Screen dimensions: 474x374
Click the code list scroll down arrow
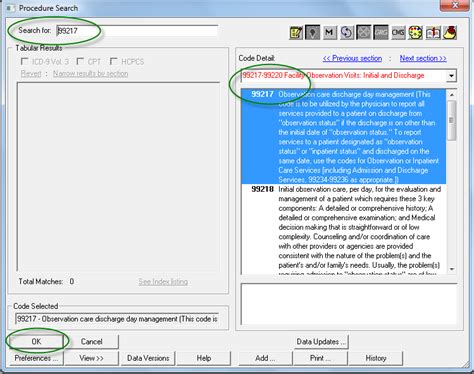452,269
